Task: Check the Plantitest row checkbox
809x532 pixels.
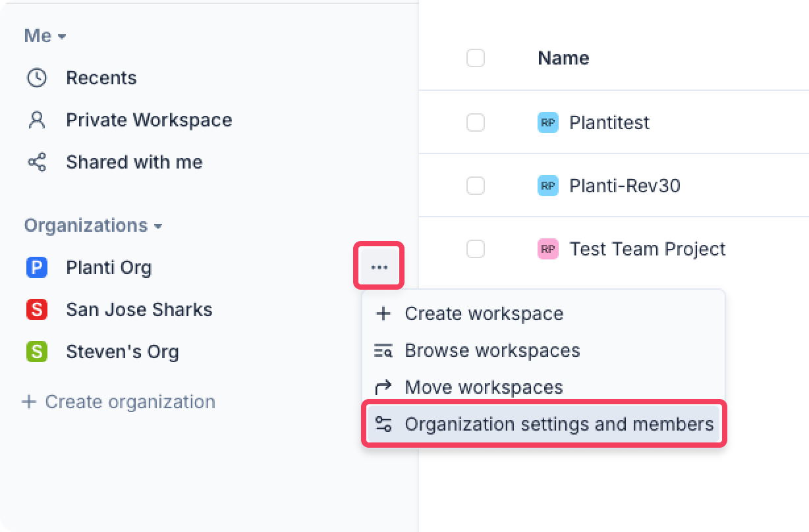Action: (476, 122)
